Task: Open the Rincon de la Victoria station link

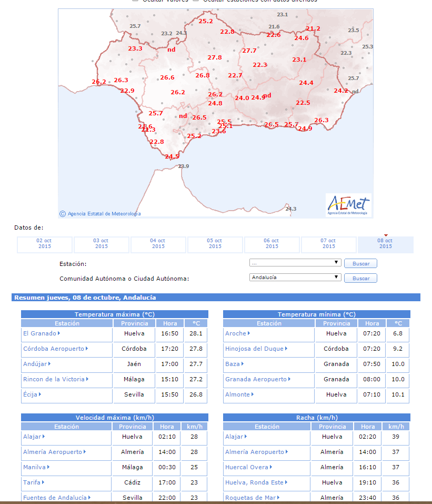Action: pyautogui.click(x=54, y=379)
